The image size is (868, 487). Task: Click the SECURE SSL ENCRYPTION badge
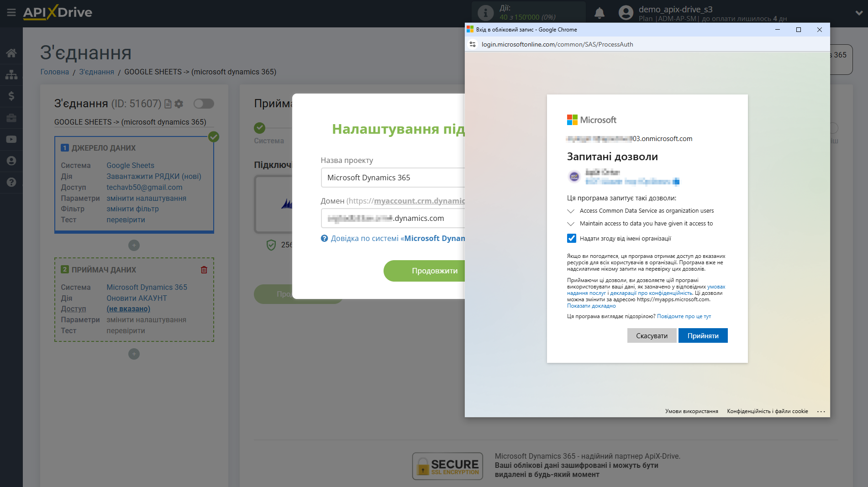pyautogui.click(x=447, y=466)
